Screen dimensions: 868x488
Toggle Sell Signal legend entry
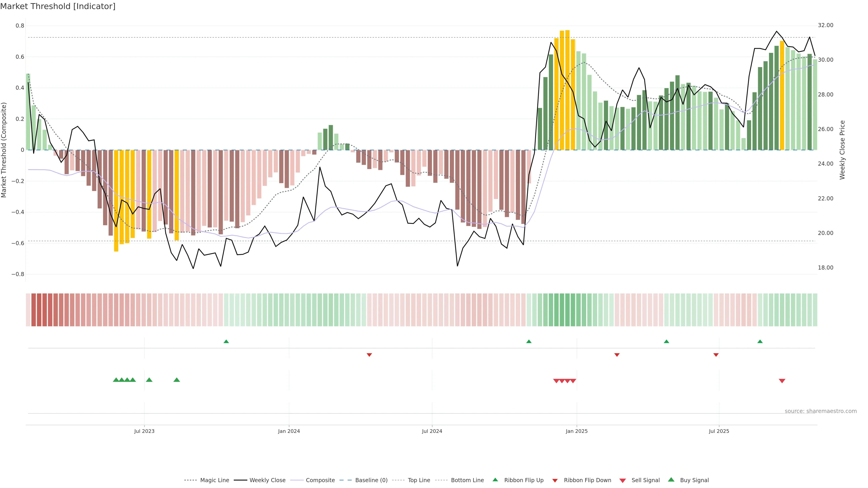coord(645,480)
